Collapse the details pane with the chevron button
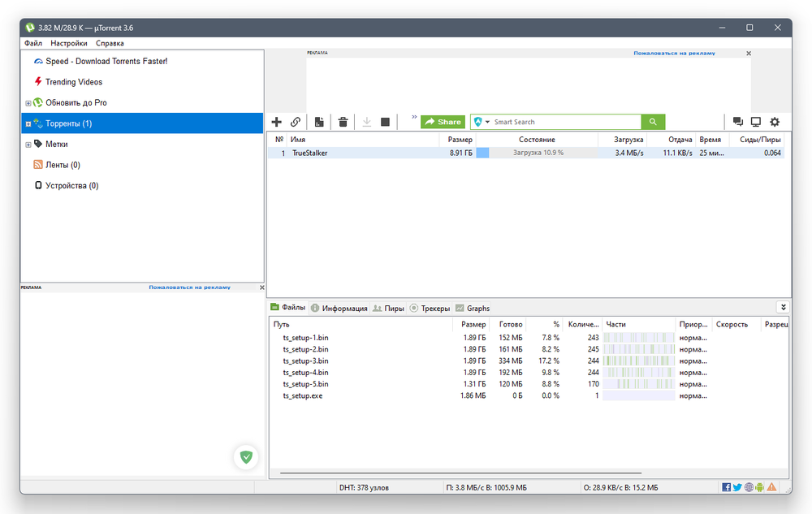Screen dimensions: 812x514 pos(782,307)
